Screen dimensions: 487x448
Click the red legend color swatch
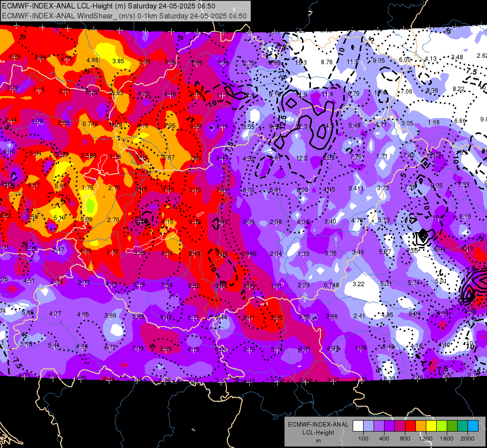[x=410, y=426]
